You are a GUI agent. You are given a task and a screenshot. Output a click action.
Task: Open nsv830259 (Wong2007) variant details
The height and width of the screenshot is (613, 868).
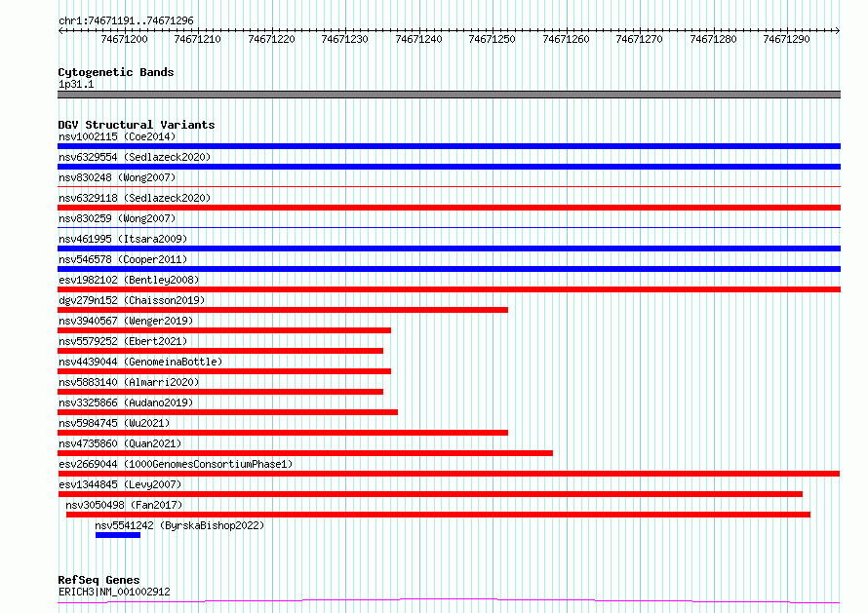(117, 218)
